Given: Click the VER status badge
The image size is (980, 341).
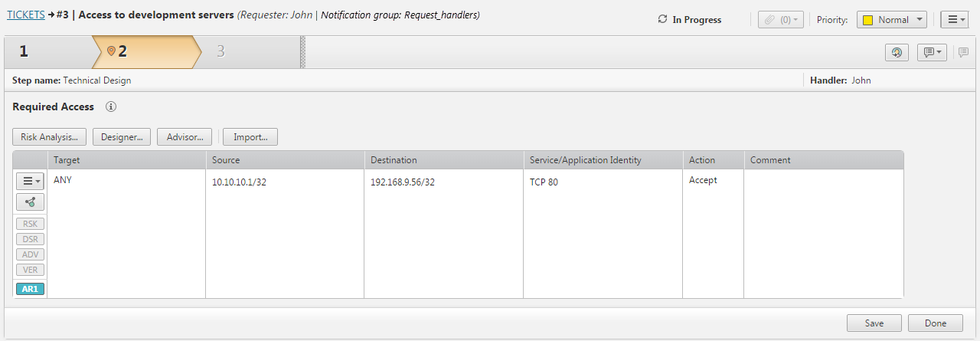Looking at the screenshot, I should click(31, 270).
